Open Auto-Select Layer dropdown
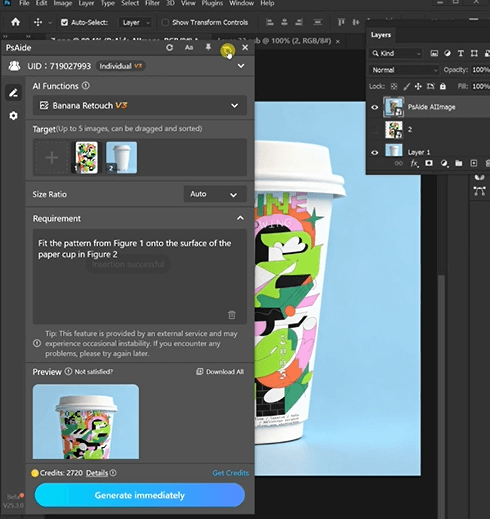The width and height of the screenshot is (490, 519). [135, 22]
